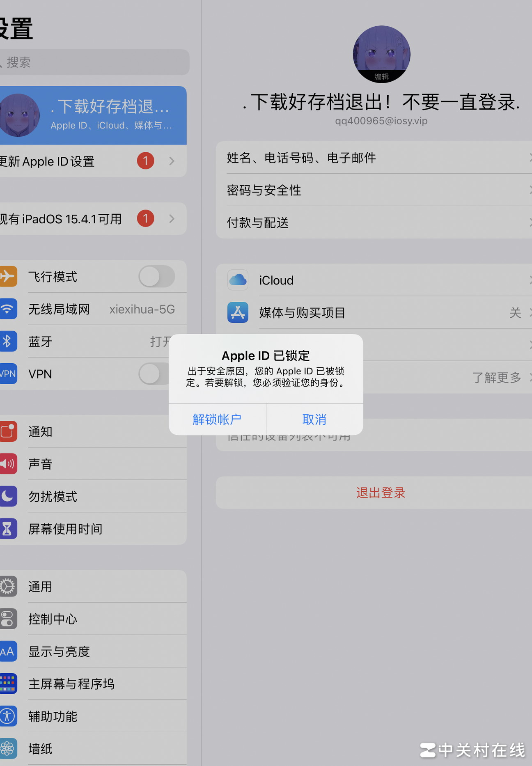This screenshot has width=532, height=766.
Task: Tap 编辑 on the profile avatar
Action: (381, 77)
